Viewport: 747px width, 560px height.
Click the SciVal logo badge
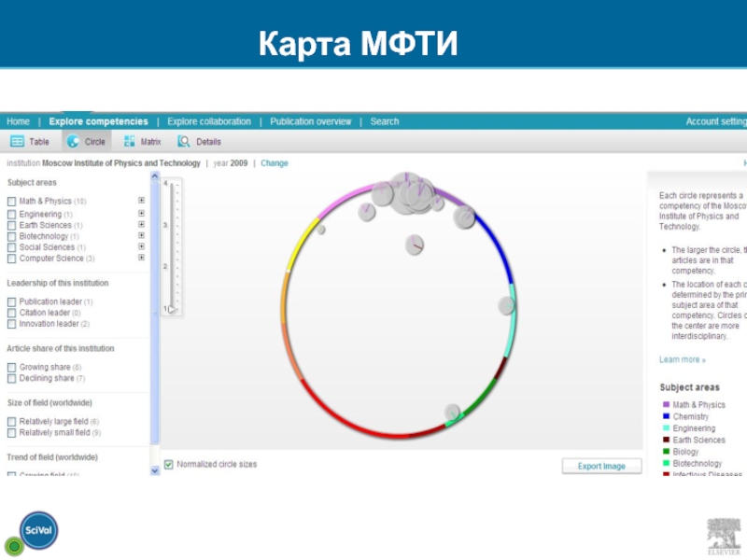[38, 530]
